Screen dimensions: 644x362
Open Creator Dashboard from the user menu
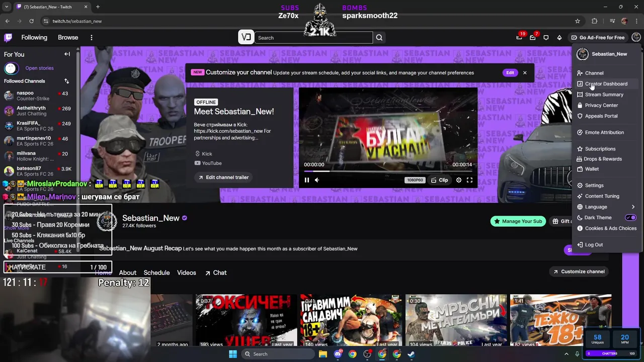tap(606, 84)
